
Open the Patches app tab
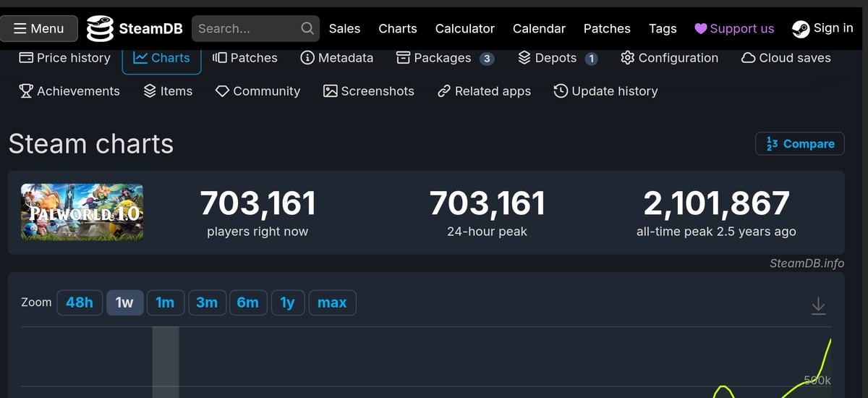[x=245, y=58]
